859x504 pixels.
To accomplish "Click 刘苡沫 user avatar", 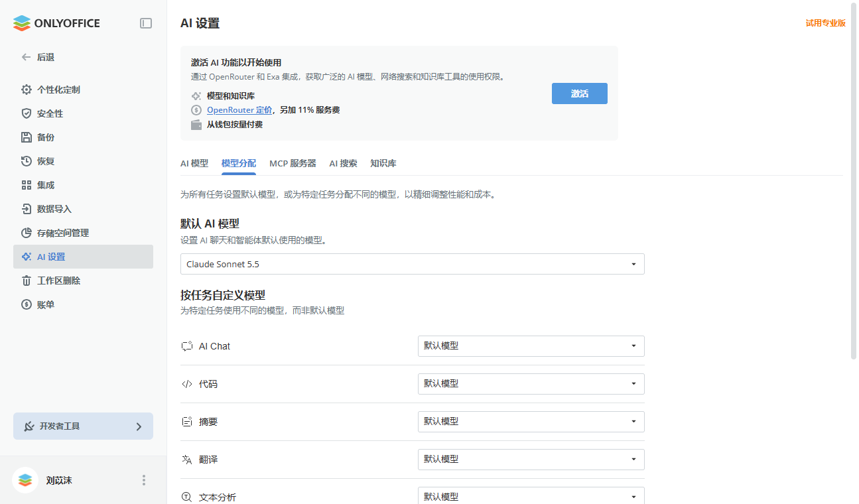I will (25, 480).
